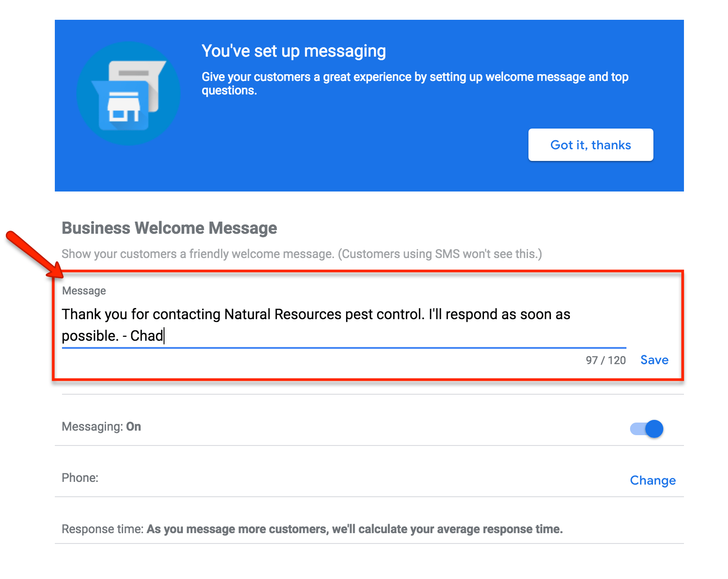Screen dimensions: 728x579
Task: Save the welcome message
Action: (x=654, y=360)
